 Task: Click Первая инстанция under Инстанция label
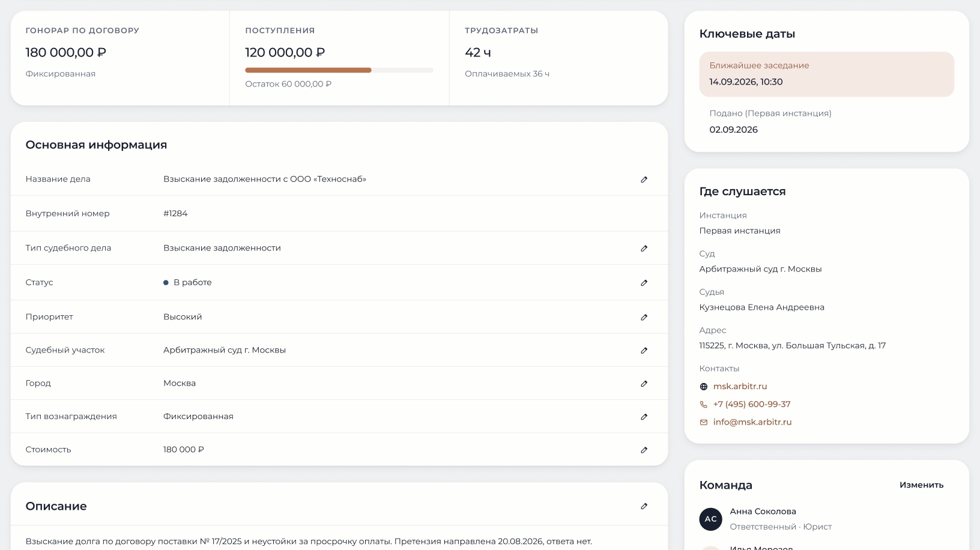(740, 231)
